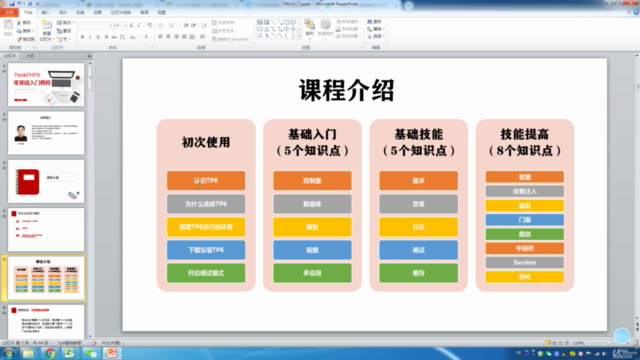Click the green 多应用 box on slide

[x=312, y=273]
